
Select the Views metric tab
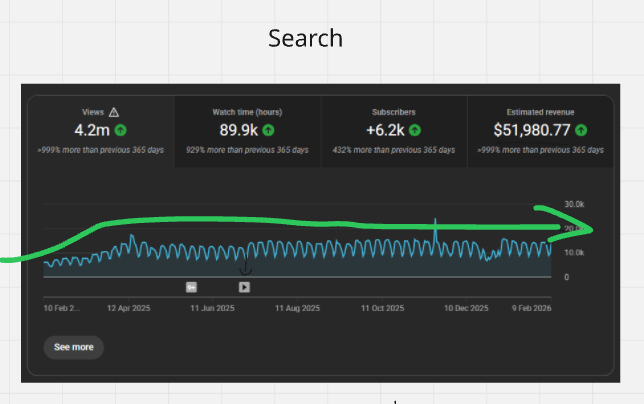101,131
